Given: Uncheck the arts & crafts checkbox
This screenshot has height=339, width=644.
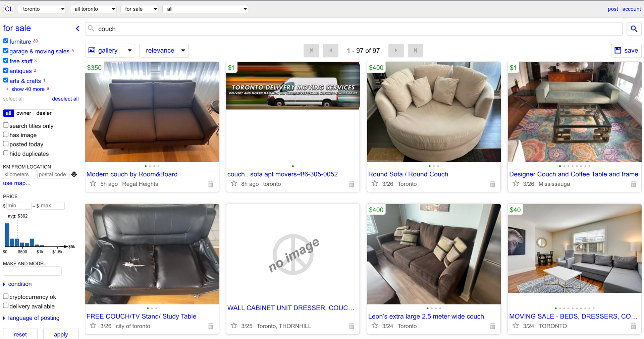Looking at the screenshot, I should tap(6, 80).
